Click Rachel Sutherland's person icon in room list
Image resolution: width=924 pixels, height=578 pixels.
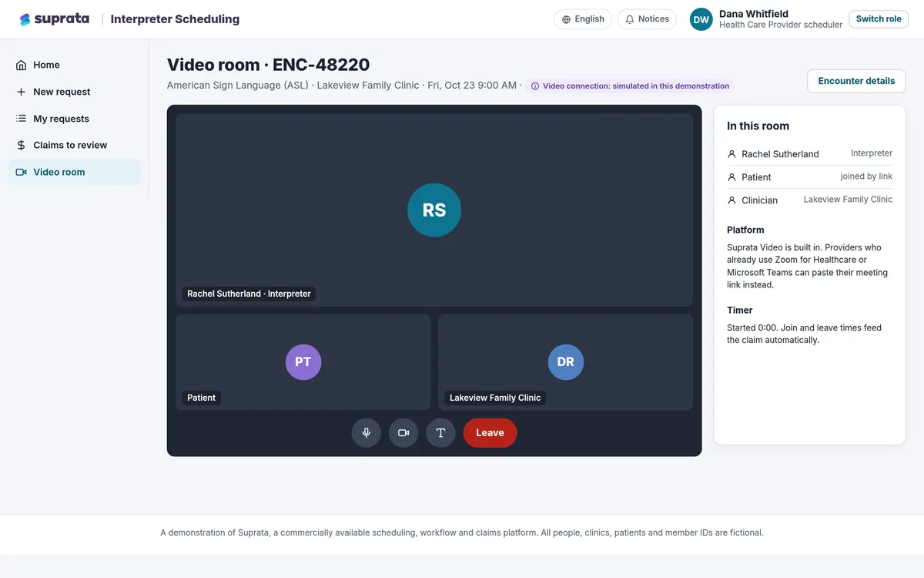pyautogui.click(x=732, y=154)
